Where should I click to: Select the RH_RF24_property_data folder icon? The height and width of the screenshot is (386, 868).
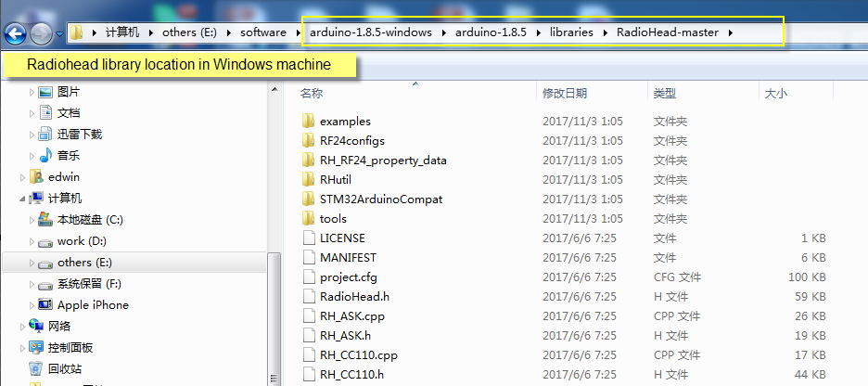308,160
